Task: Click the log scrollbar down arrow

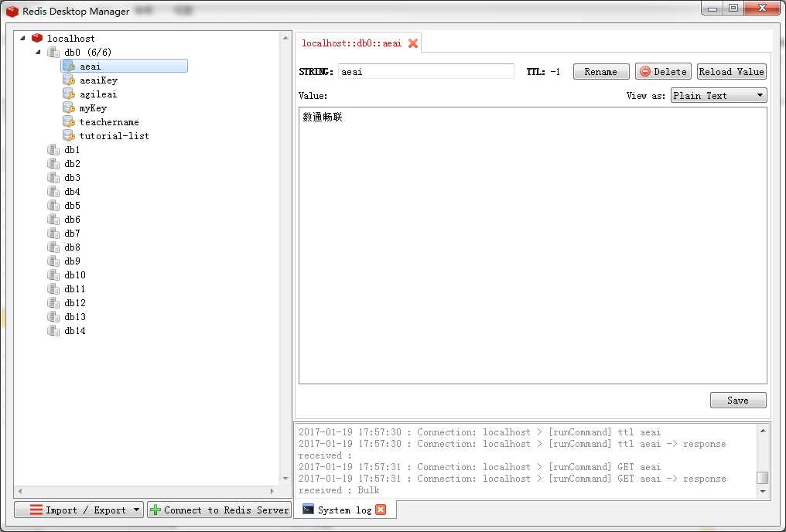Action: [763, 492]
